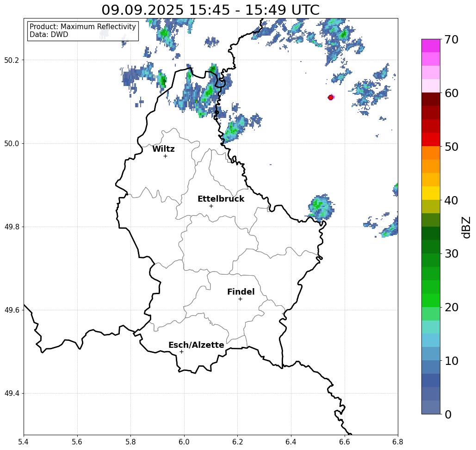Viewport: 476px width, 450px height.
Task: Click the longitude tick label 6.2
Action: coord(237,442)
